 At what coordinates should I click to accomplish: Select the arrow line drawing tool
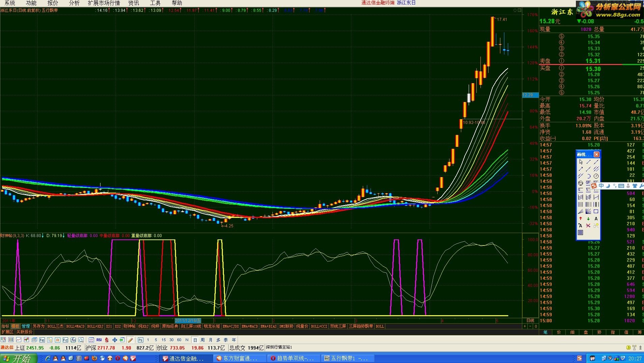coord(581,169)
